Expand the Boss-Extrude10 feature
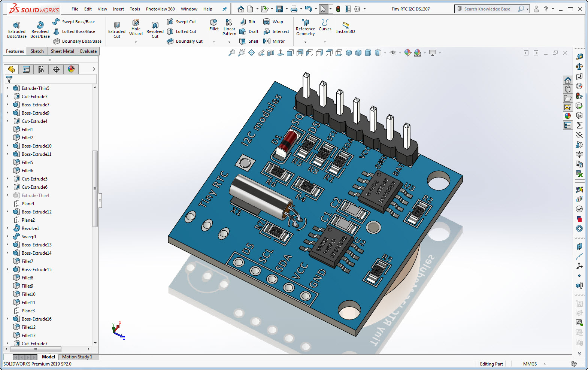Viewport: 588px width, 370px height. tap(7, 146)
